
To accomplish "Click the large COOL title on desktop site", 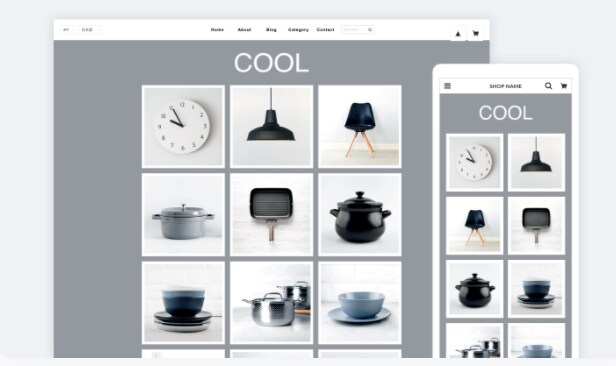I will pyautogui.click(x=271, y=63).
